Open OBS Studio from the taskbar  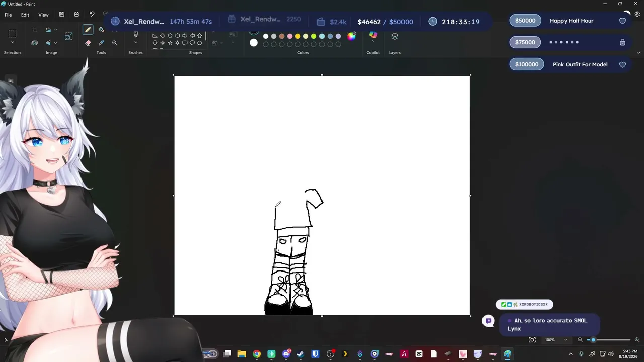point(331,354)
